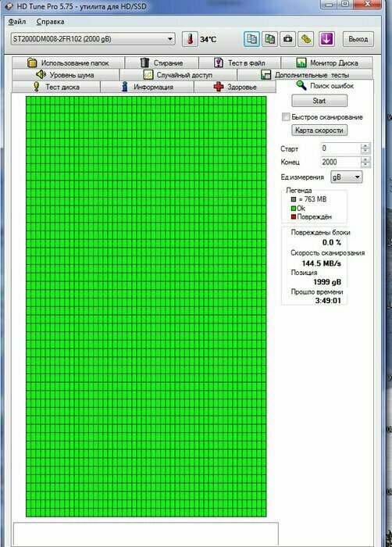Click inside the Конец input field
Screen dimensions: 392x547
(340, 162)
